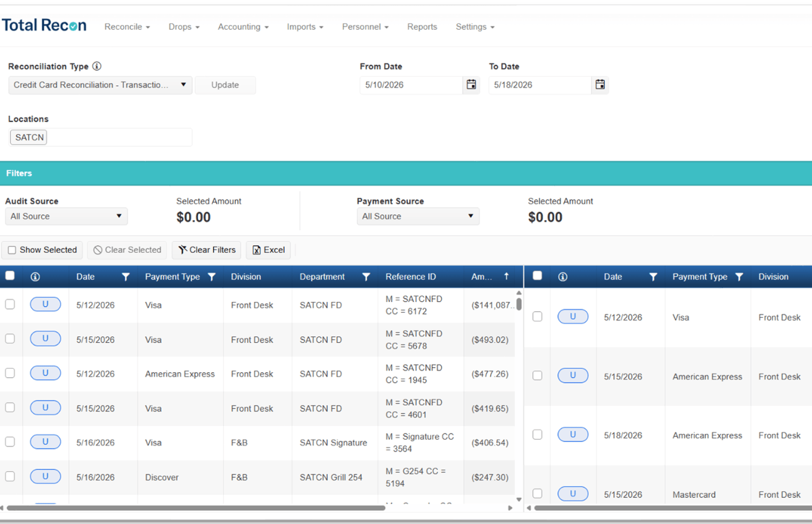
Task: Click U status badge for CC = 6172 row
Action: coord(45,304)
